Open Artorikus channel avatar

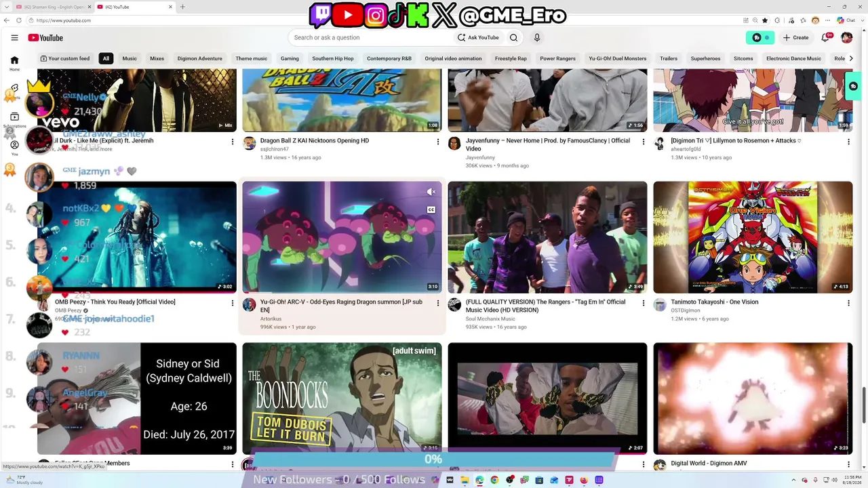[250, 305]
